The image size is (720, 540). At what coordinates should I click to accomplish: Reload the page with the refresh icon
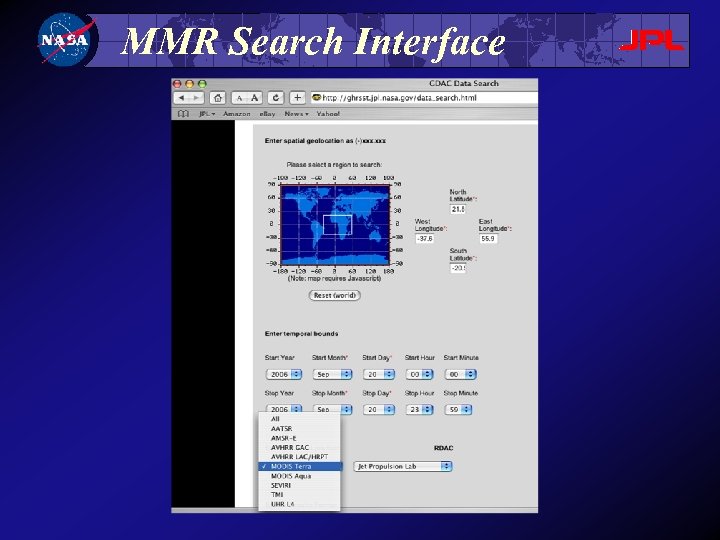(x=276, y=98)
